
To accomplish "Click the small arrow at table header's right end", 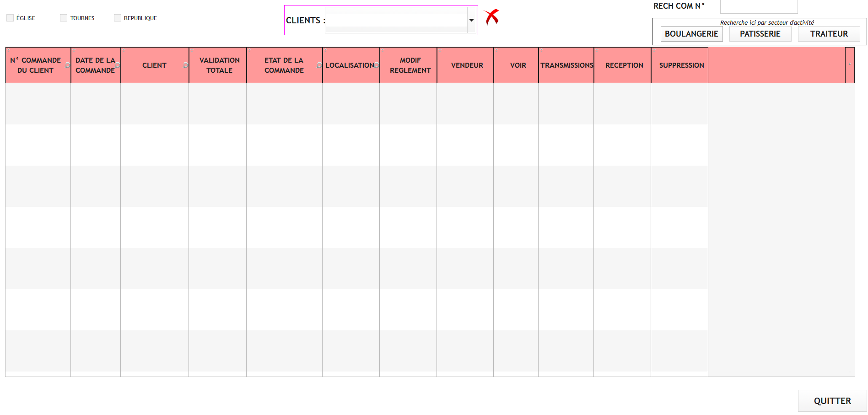I will [x=850, y=65].
